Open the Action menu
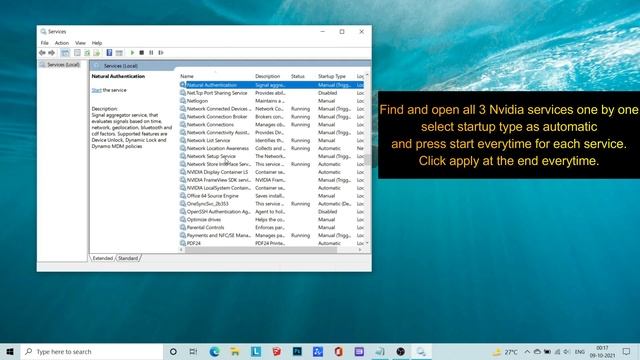Image resolution: width=640 pixels, height=360 pixels. coord(62,43)
